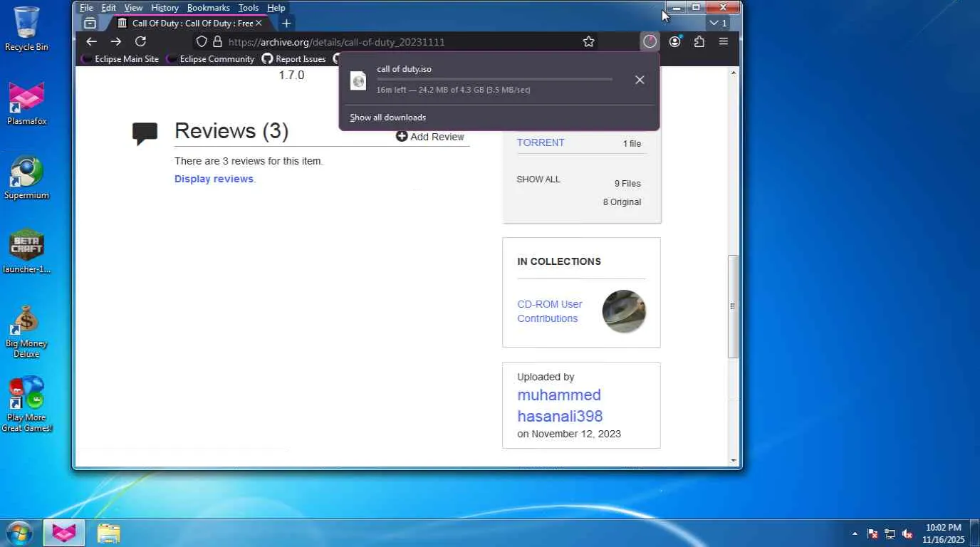This screenshot has height=547, width=980.
Task: Go forward one page
Action: coord(116,42)
